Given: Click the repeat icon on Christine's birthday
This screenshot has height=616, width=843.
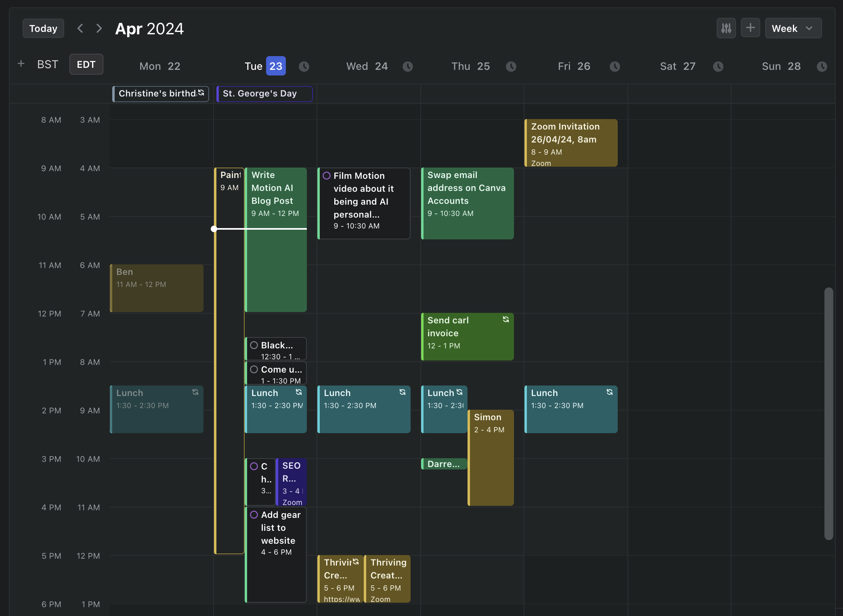Looking at the screenshot, I should coord(201,92).
